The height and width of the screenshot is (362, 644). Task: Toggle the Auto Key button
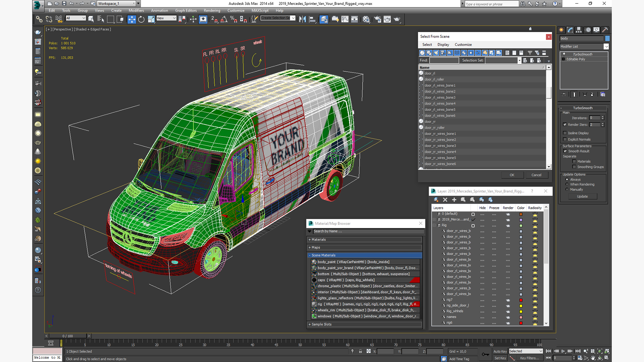pyautogui.click(x=500, y=351)
